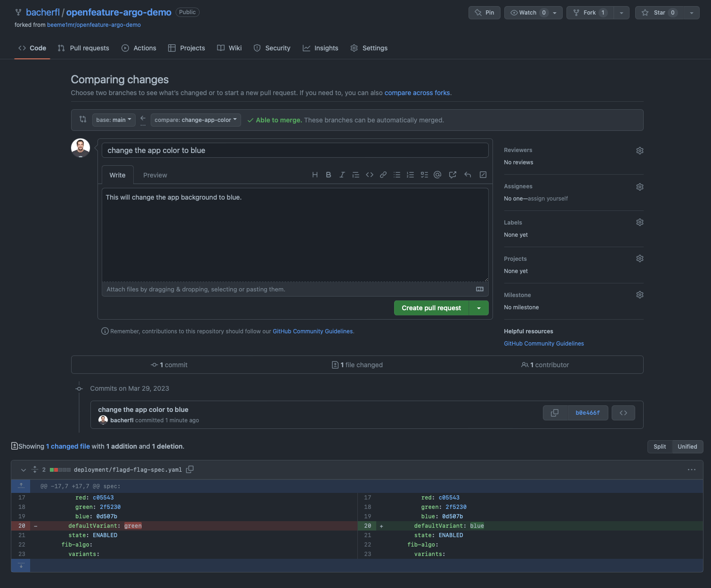This screenshot has width=711, height=588.
Task: Open the base: main branch dropdown
Action: pyautogui.click(x=114, y=120)
